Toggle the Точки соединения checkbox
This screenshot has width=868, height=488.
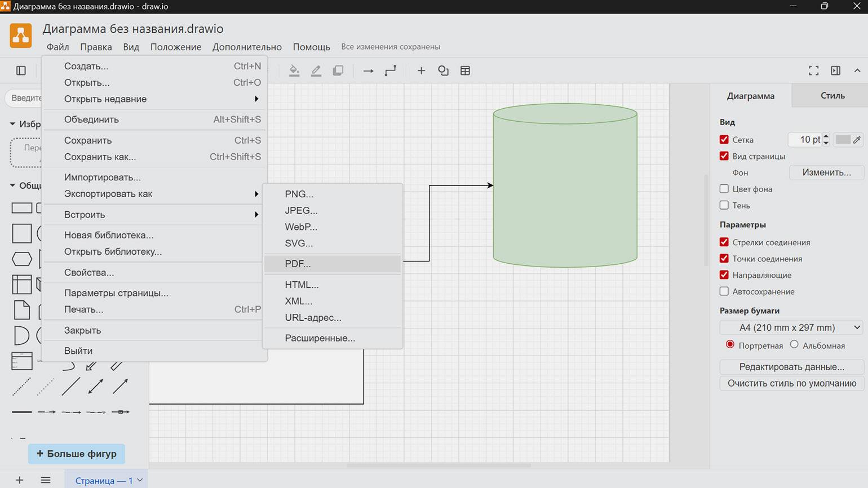(x=724, y=258)
